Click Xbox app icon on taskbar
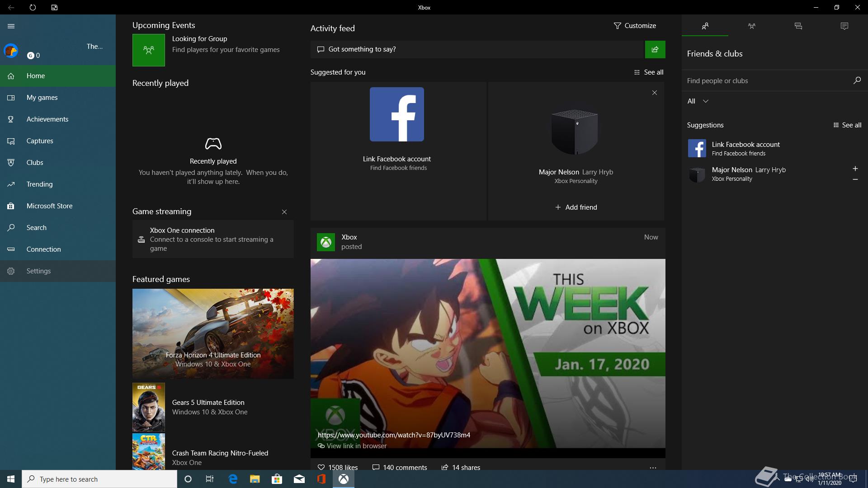This screenshot has height=488, width=868. coord(344,479)
